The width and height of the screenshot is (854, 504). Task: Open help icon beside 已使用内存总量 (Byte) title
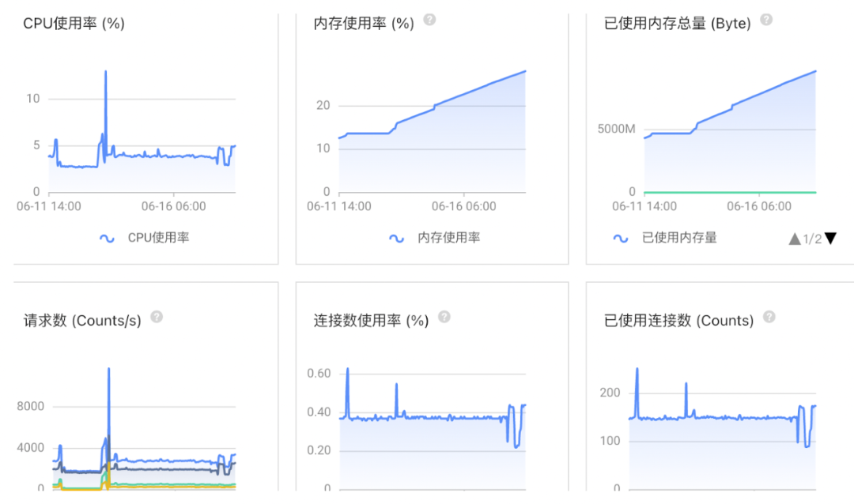tap(766, 20)
